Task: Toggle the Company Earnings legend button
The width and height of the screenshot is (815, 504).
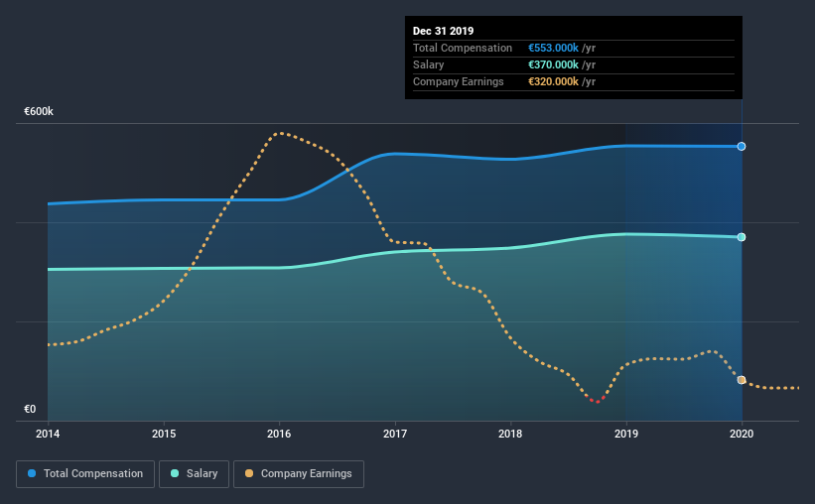Action: click(299, 474)
